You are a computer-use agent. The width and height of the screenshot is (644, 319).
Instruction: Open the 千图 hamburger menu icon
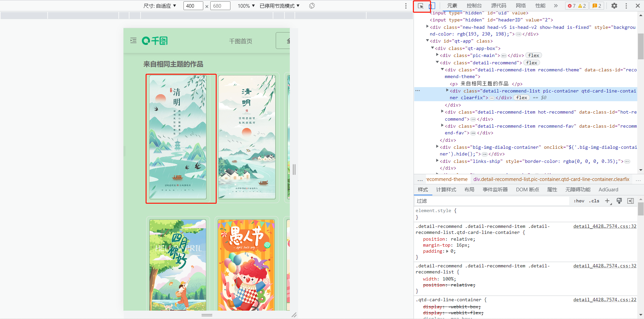coord(133,41)
